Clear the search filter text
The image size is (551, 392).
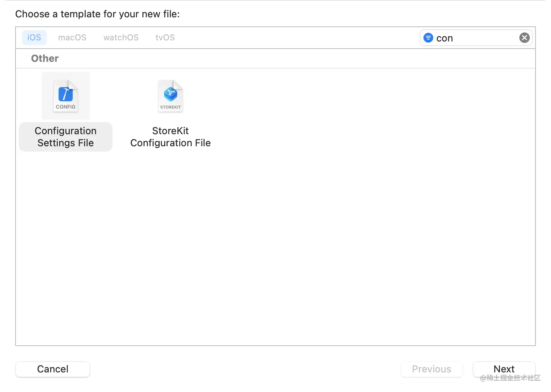pos(524,38)
